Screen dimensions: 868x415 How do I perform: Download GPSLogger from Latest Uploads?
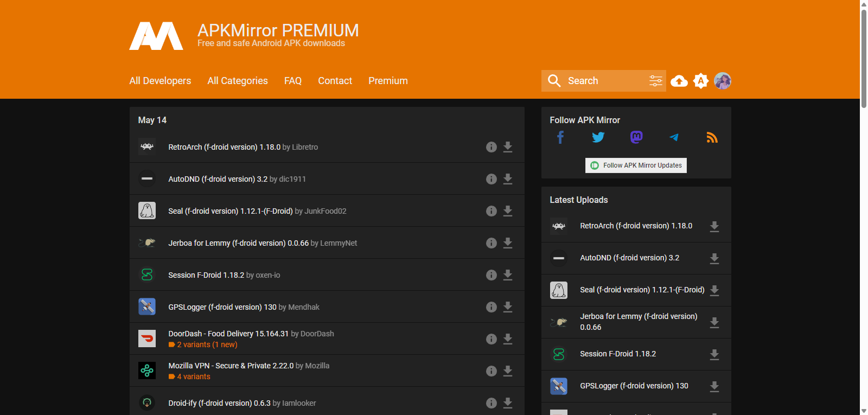click(x=714, y=386)
